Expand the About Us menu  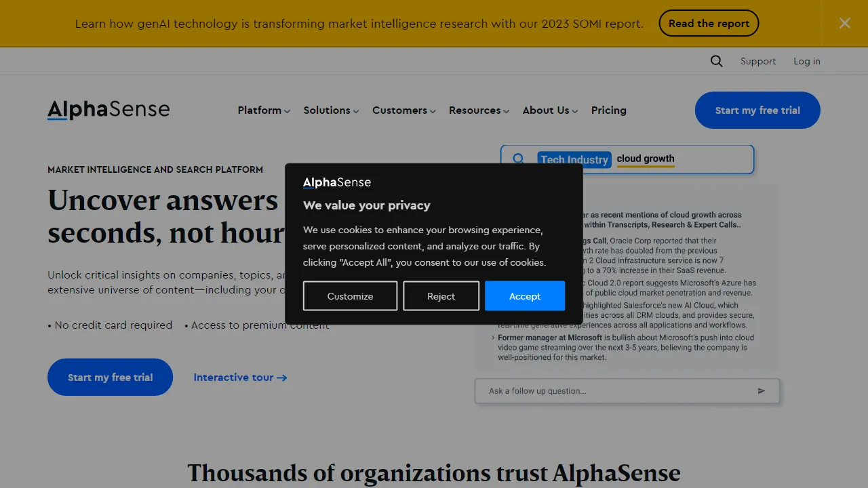pyautogui.click(x=550, y=110)
